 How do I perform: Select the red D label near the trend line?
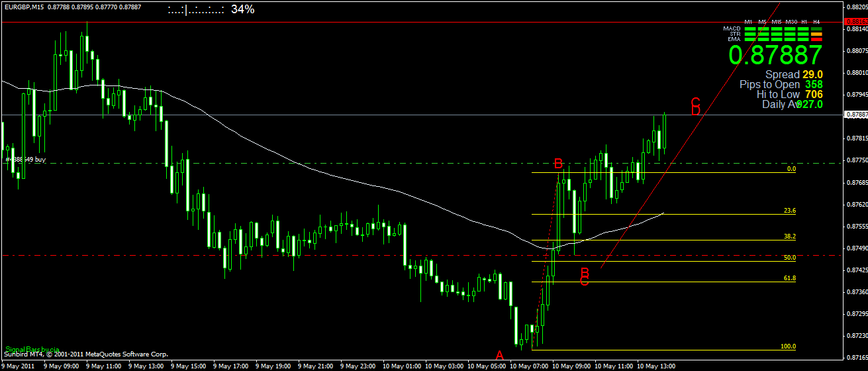point(696,110)
